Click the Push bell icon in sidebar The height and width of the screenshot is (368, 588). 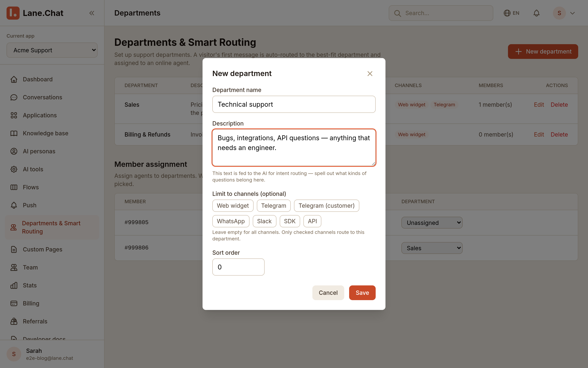pos(14,205)
